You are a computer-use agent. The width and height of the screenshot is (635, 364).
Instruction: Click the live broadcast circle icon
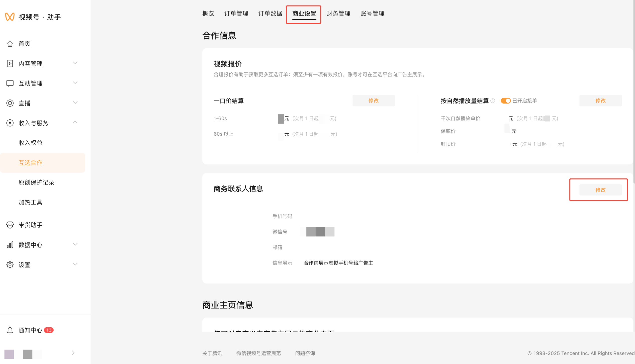click(x=10, y=103)
